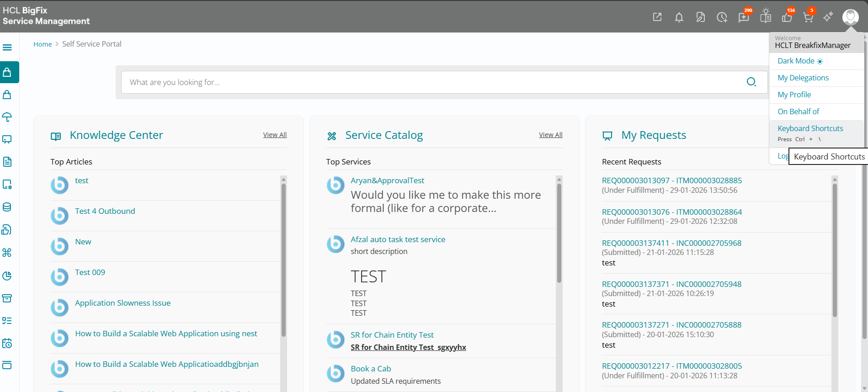Image resolution: width=868 pixels, height=392 pixels.
Task: Open request REQ000003013097 link
Action: 635,181
